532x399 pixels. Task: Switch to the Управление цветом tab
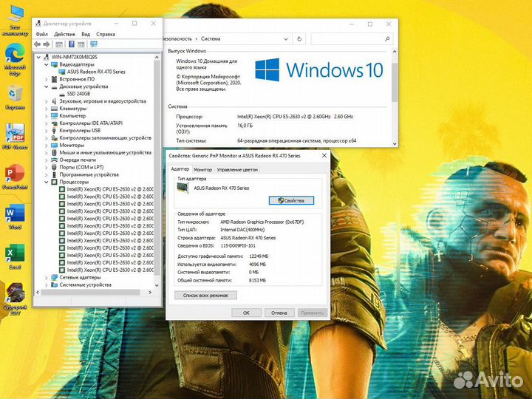[237, 170]
